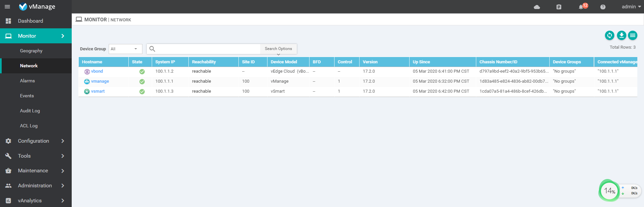This screenshot has height=207, width=644.
Task: Click the green state check for vmanage
Action: coord(142,82)
